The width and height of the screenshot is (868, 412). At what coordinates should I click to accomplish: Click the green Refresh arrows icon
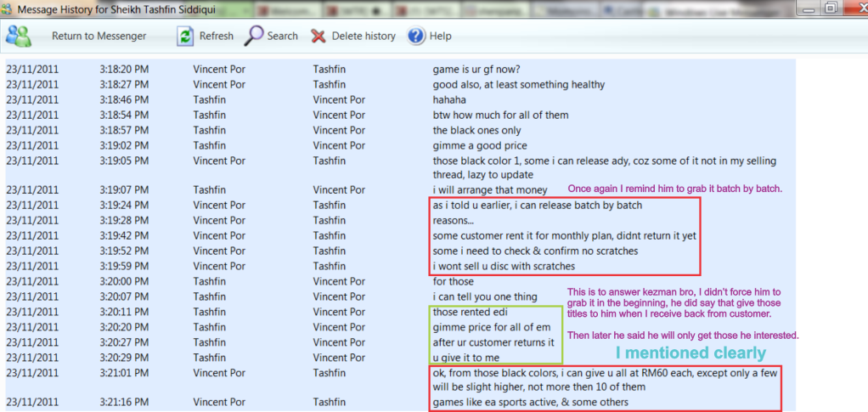(x=184, y=36)
